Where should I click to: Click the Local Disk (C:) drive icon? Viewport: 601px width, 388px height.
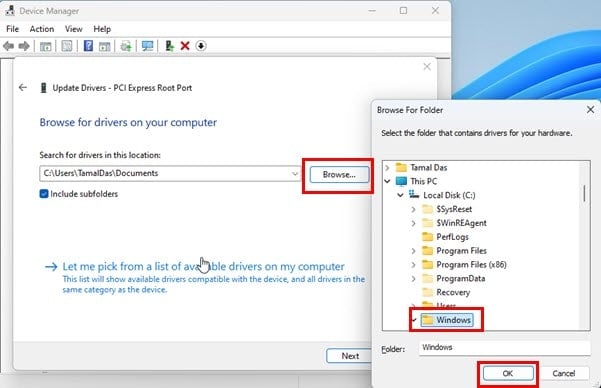point(414,195)
